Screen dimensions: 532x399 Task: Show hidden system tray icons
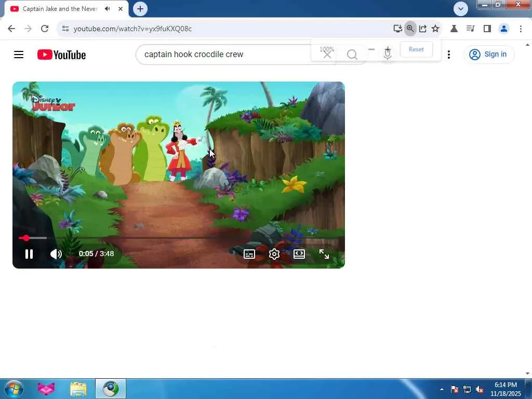442,389
